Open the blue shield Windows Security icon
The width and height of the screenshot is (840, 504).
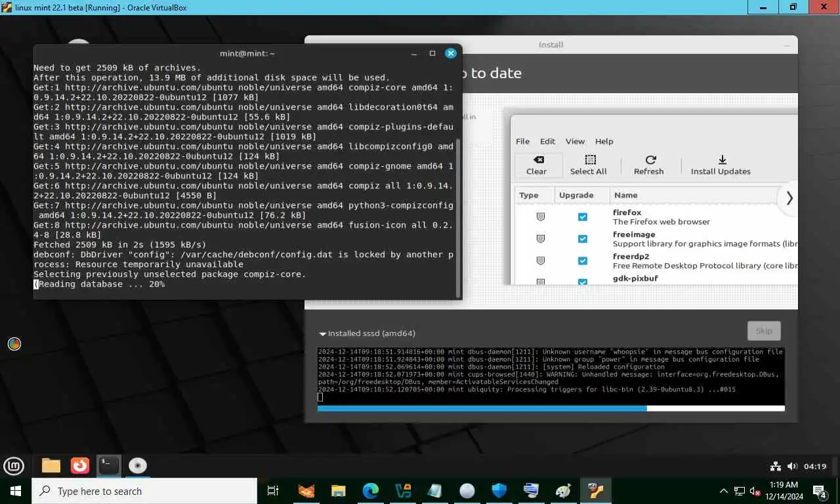pyautogui.click(x=499, y=491)
